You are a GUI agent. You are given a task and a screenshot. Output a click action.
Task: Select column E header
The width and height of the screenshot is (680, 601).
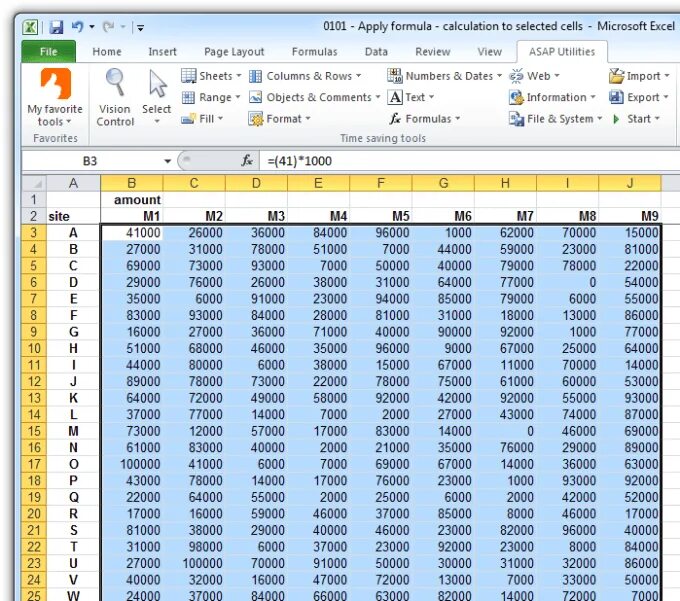click(x=318, y=183)
